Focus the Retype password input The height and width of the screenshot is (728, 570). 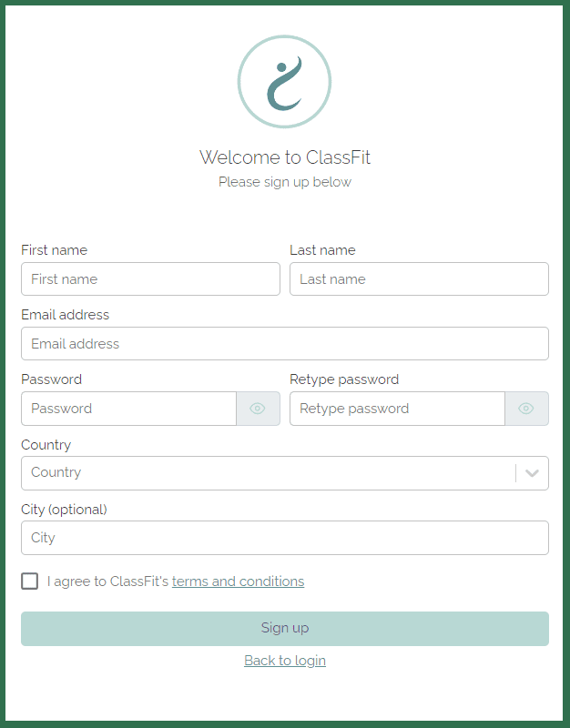pyautogui.click(x=397, y=409)
